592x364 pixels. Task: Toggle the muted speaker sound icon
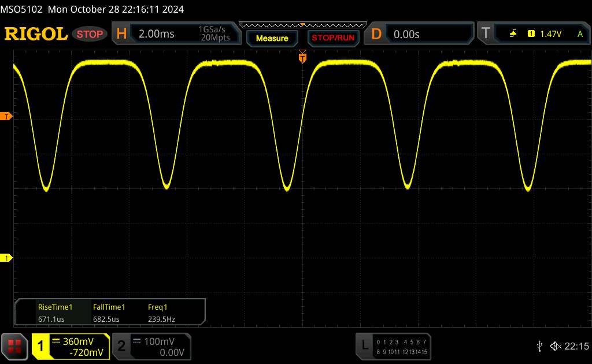556,346
